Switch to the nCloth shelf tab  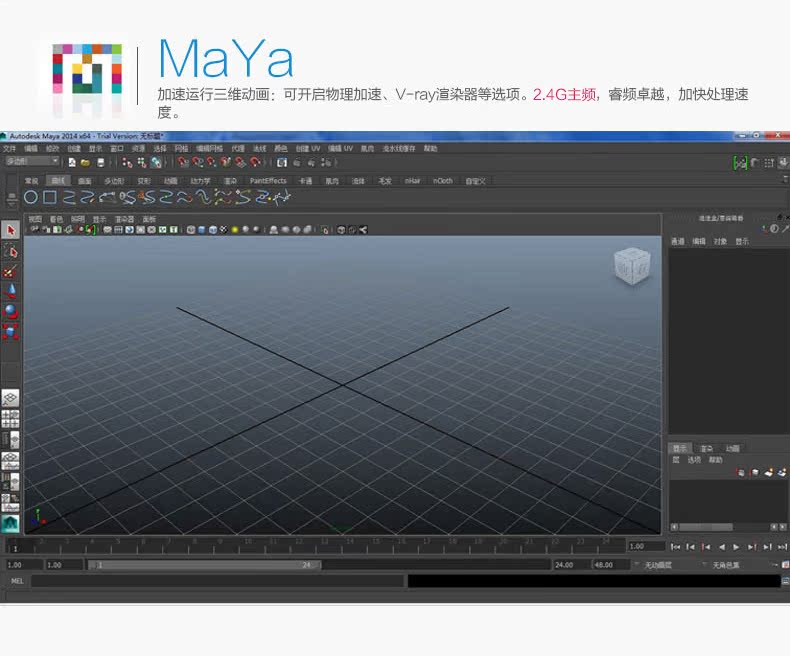(x=442, y=180)
